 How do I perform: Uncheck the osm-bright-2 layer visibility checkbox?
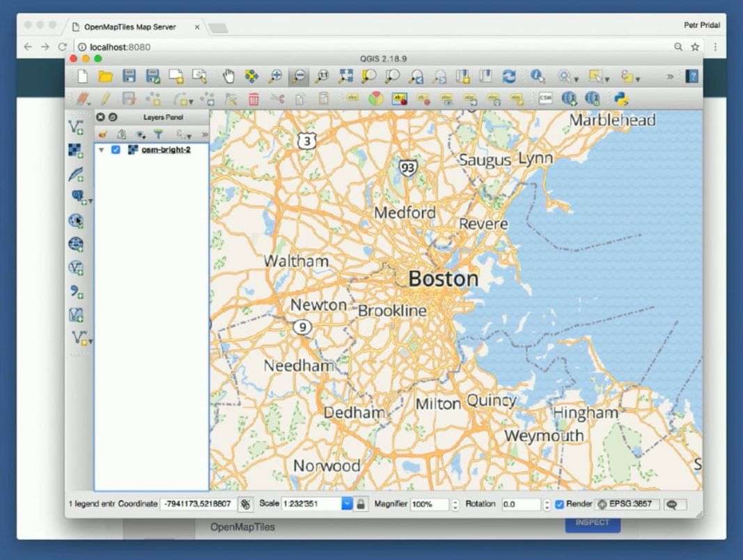(x=116, y=150)
